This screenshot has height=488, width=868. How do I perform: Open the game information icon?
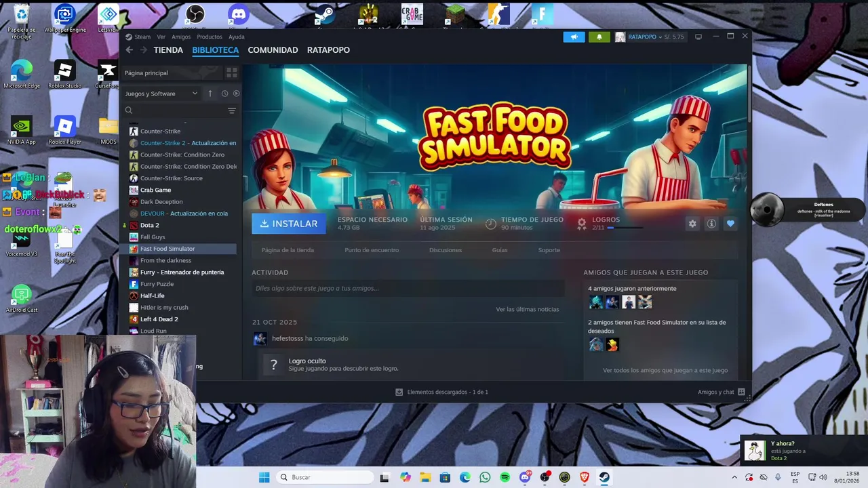tap(711, 224)
